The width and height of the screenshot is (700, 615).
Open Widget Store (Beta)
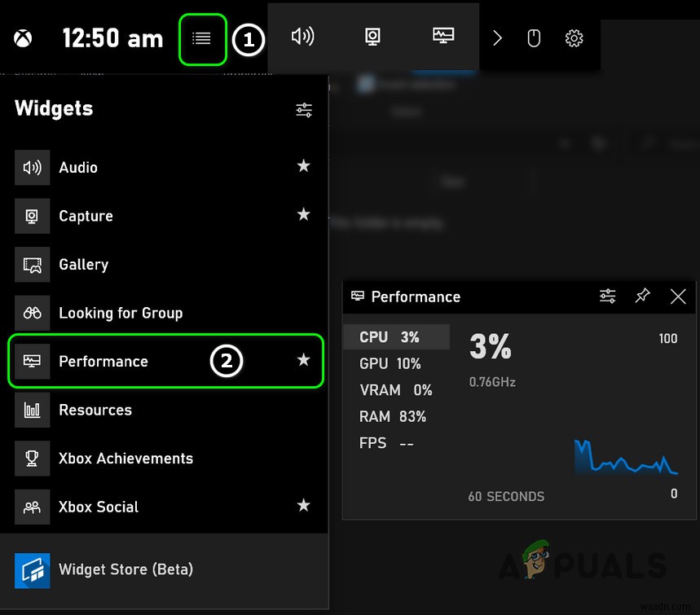click(x=125, y=569)
